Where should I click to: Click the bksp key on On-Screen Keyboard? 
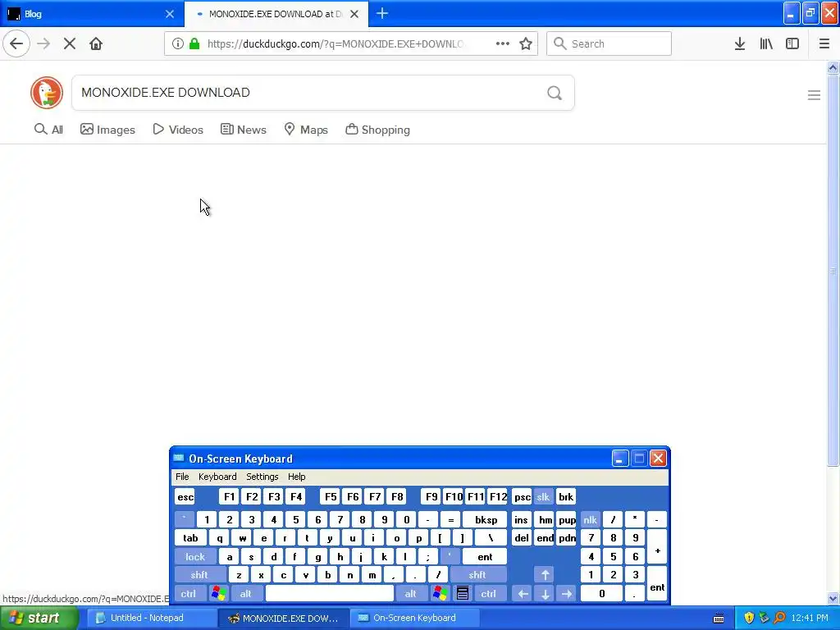[486, 519]
